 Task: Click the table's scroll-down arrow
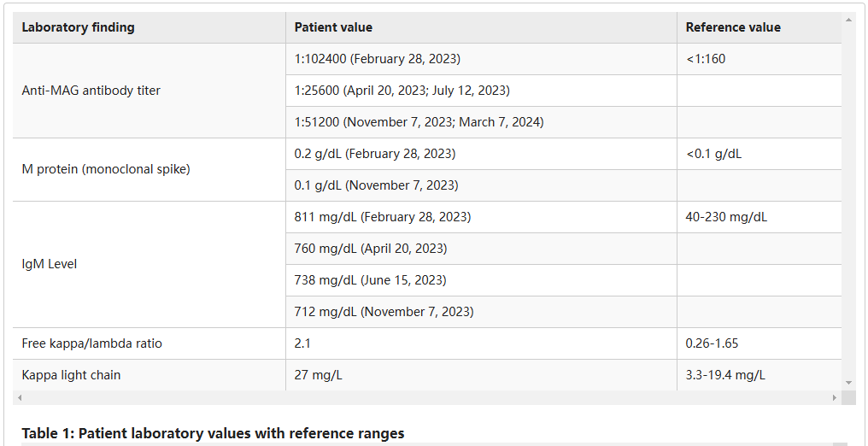click(x=848, y=383)
